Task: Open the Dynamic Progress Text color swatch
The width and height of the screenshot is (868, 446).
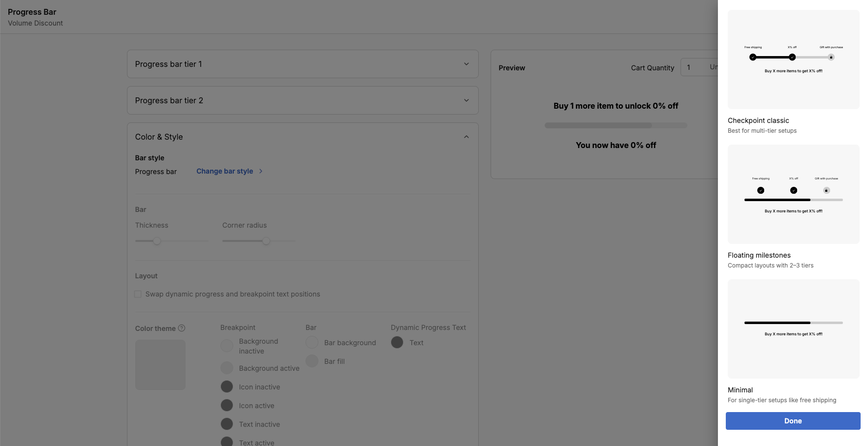Action: tap(397, 343)
